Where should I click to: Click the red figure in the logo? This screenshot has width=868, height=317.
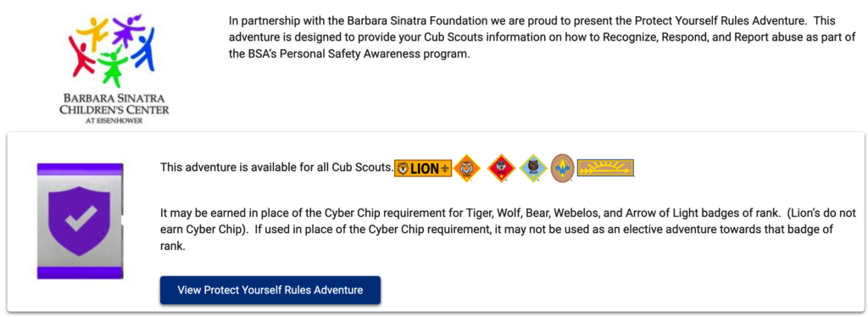pyautogui.click(x=81, y=58)
